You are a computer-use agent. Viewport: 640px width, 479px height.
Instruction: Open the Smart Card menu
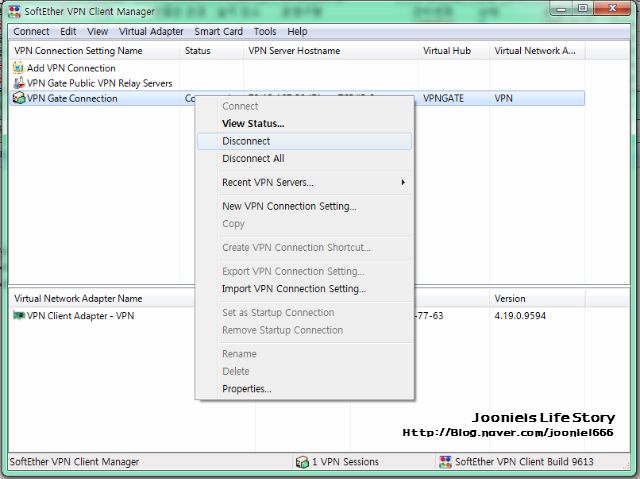[x=218, y=31]
